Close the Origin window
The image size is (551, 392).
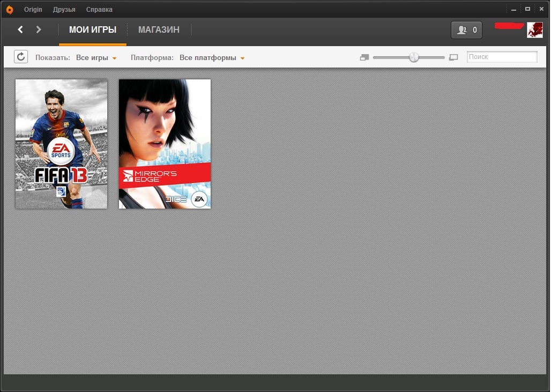[x=541, y=9]
